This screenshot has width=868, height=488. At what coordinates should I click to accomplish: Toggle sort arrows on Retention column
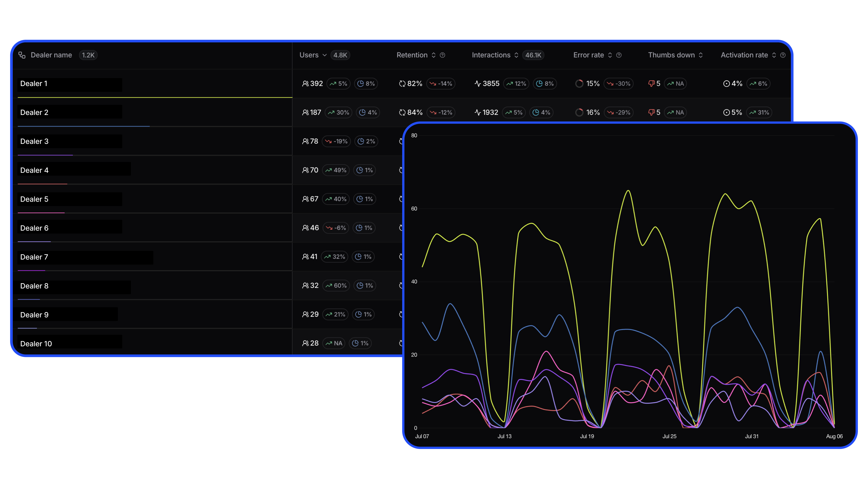pos(434,55)
